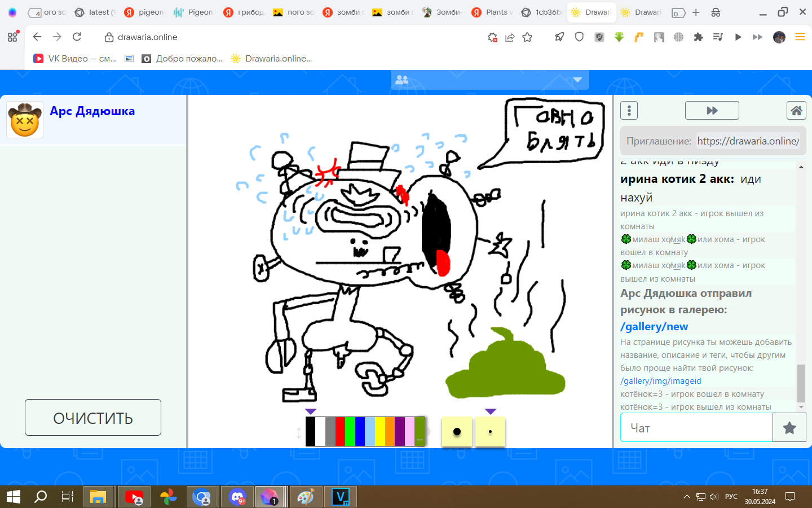
Task: Open the browser extensions puzzle icon
Action: coord(698,37)
